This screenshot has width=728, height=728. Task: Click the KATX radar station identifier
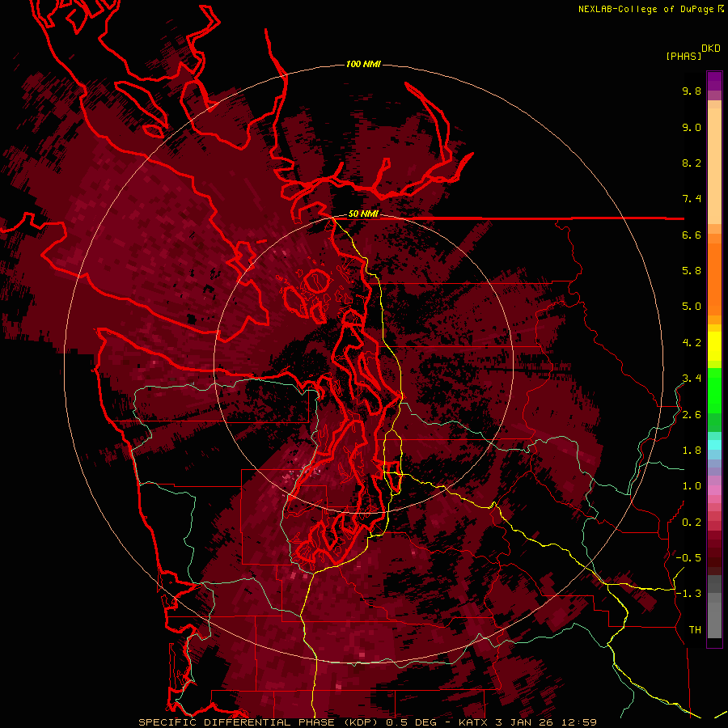coord(473,722)
